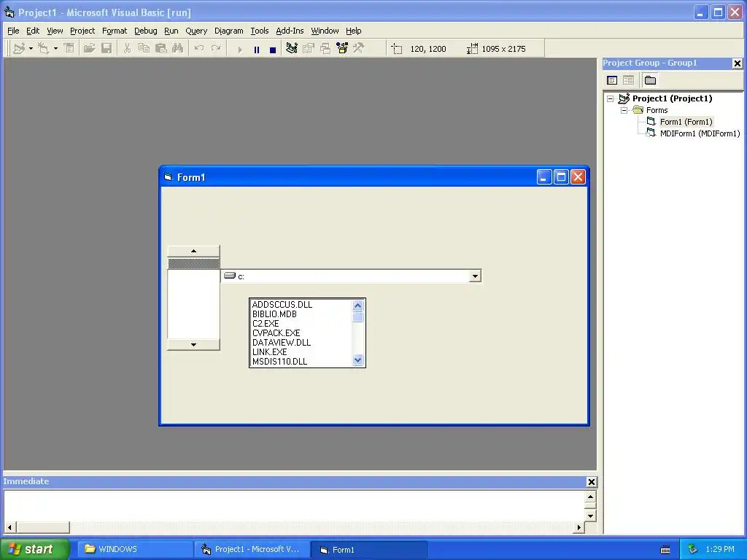
Task: Open the Run menu
Action: pyautogui.click(x=171, y=31)
